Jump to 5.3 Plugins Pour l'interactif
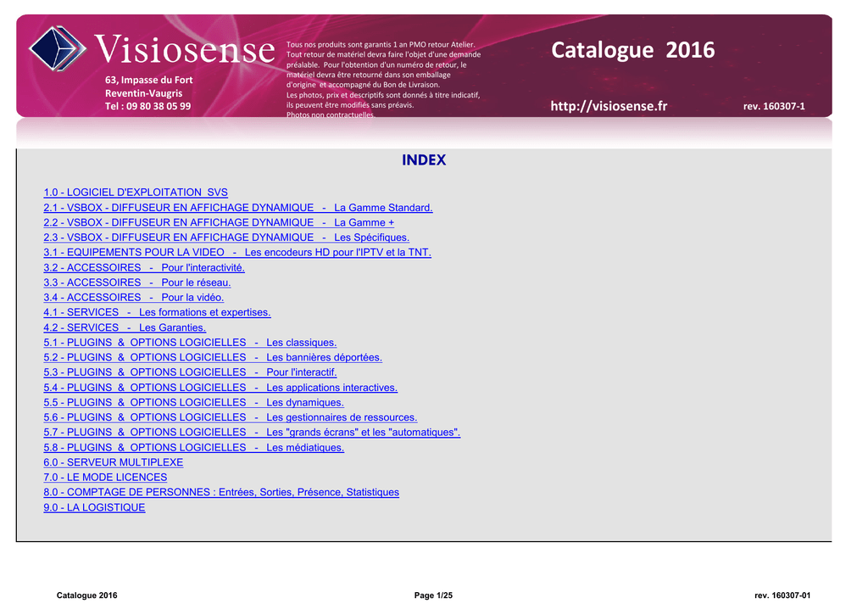 (x=190, y=372)
